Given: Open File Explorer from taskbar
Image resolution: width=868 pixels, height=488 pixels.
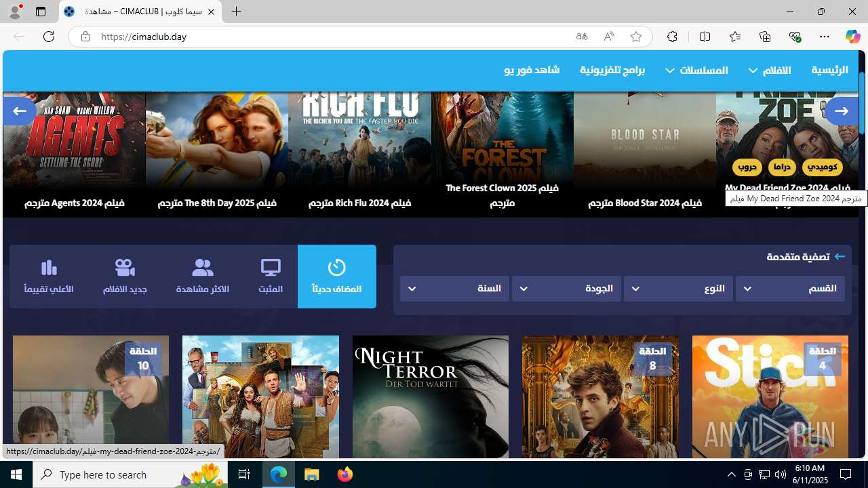Looking at the screenshot, I should (312, 474).
